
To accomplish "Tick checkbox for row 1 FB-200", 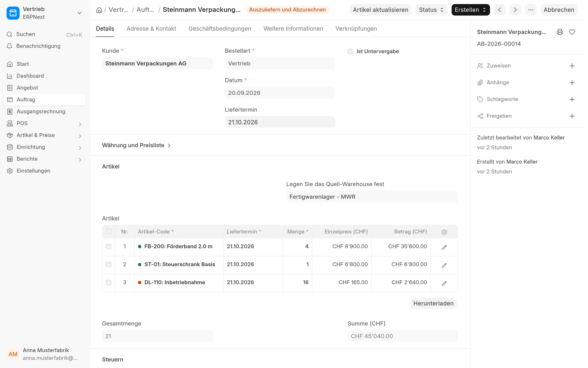I will coord(108,247).
